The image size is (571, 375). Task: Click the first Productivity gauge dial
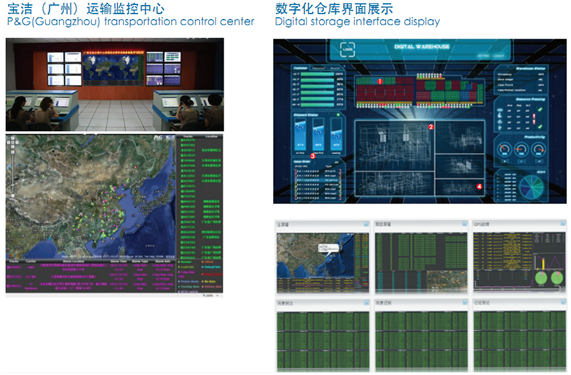tap(504, 149)
